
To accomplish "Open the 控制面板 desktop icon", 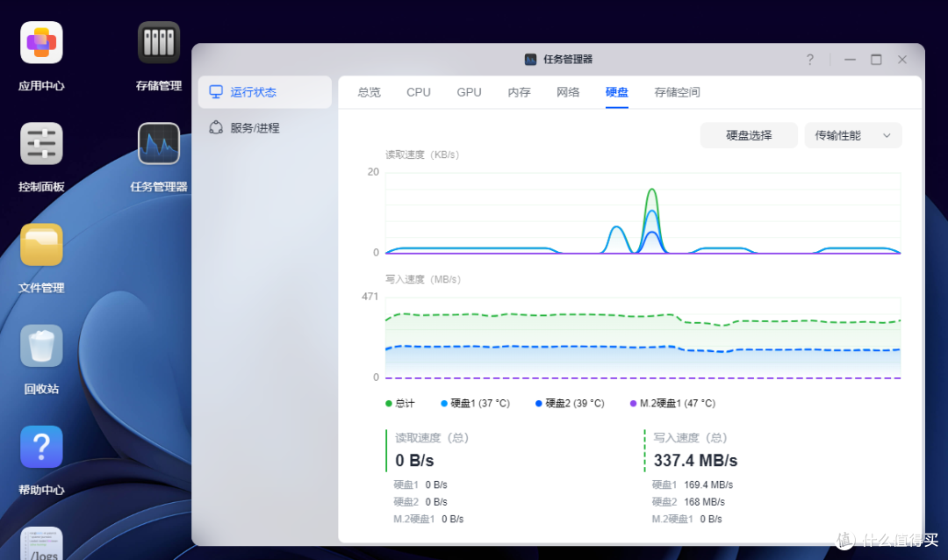I will (x=41, y=144).
